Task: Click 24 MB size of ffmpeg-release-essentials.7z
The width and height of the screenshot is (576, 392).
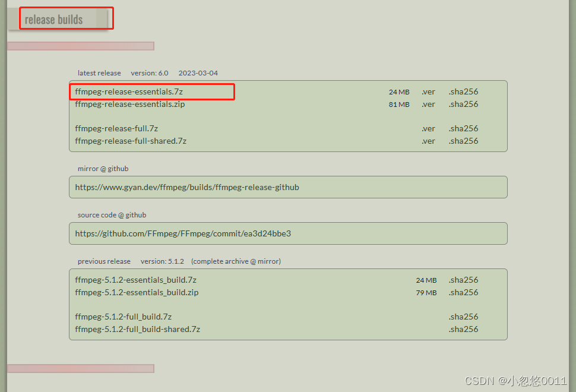Action: [399, 92]
